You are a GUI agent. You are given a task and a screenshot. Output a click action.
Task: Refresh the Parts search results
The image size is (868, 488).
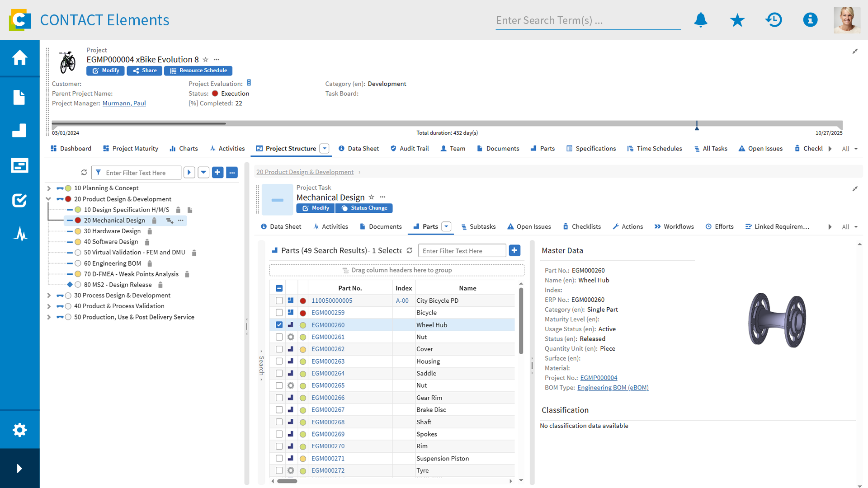point(409,250)
